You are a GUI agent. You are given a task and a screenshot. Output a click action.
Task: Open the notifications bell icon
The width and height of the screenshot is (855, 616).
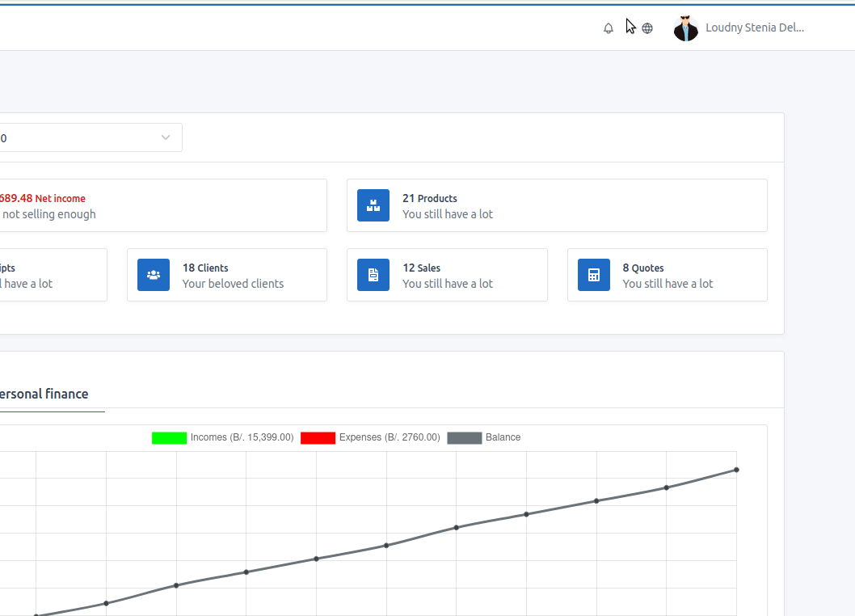coord(609,28)
